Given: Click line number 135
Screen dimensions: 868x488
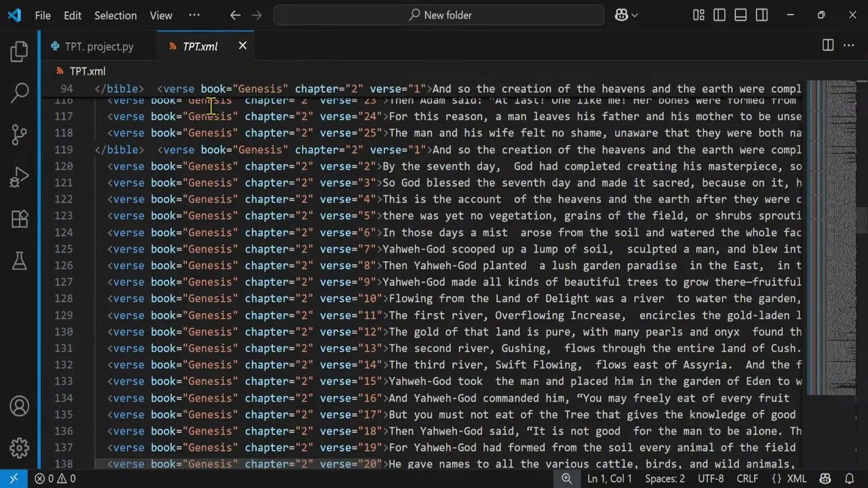Looking at the screenshot, I should [63, 414].
